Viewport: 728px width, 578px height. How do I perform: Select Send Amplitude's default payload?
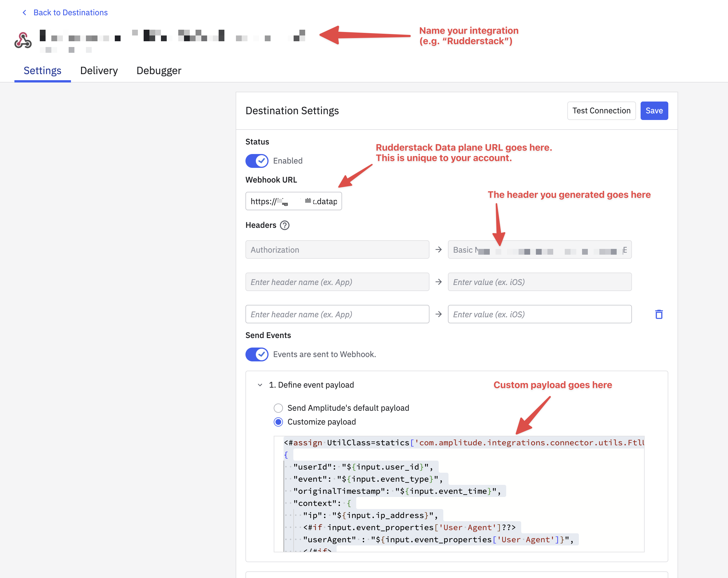pos(278,408)
